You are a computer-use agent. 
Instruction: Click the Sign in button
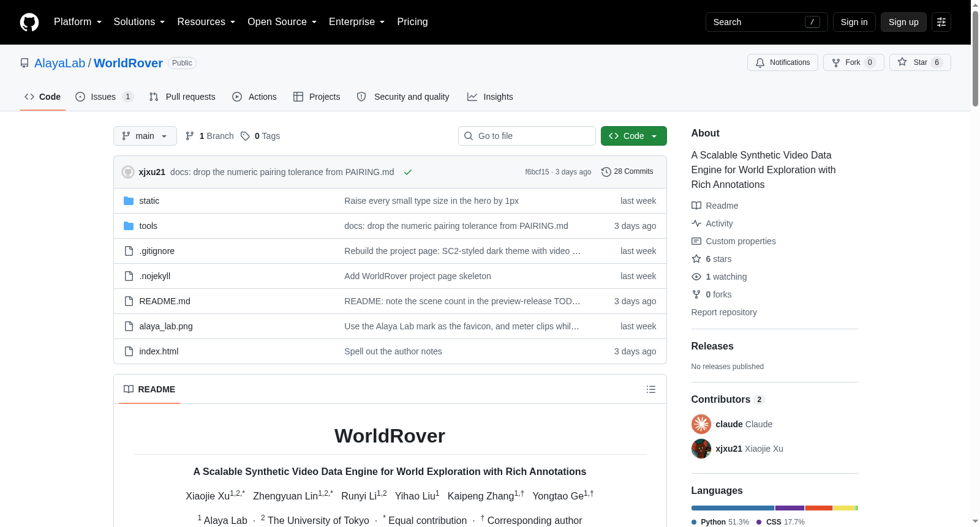tap(854, 22)
